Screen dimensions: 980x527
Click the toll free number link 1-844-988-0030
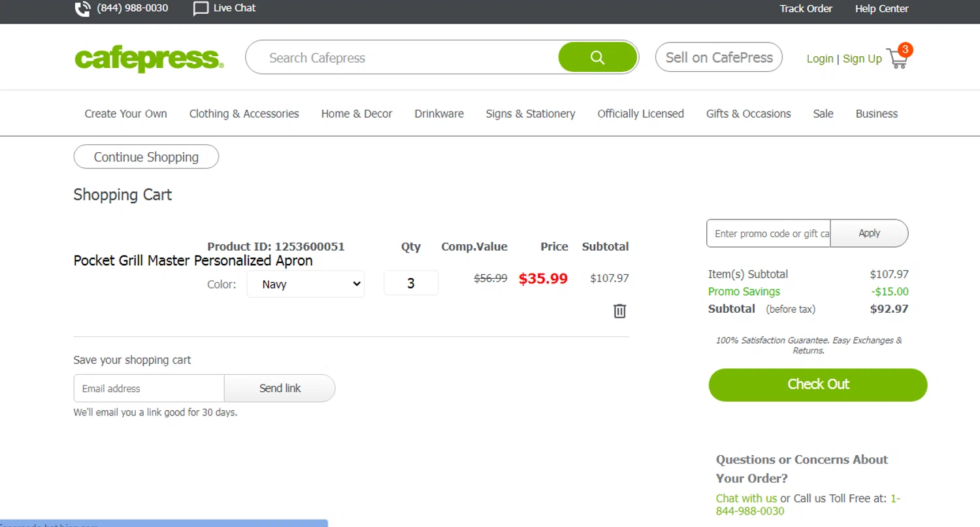(x=808, y=505)
